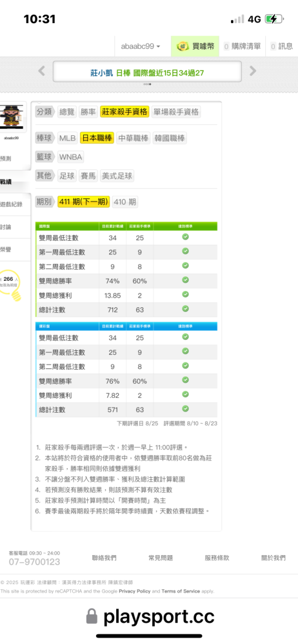The image size is (298, 644).
Task: Click the check icon for 國際盤 雙周最低注數
Action: click(185, 237)
